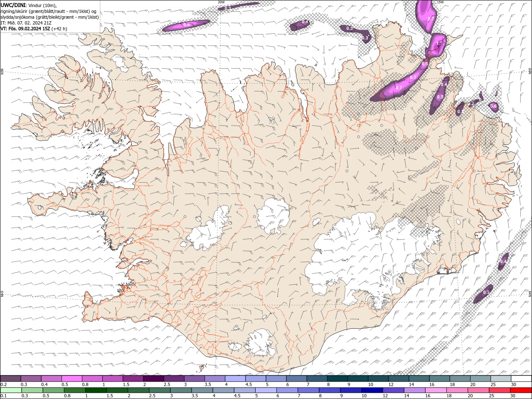Select upper legend pale grey swatch labeled 25
This screenshot has height=399, width=532.
[x=500, y=379]
